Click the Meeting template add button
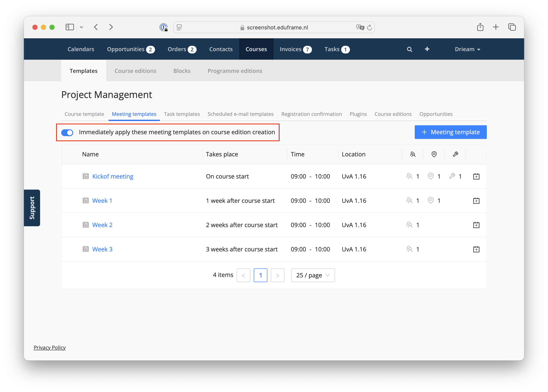548x392 pixels. pyautogui.click(x=450, y=132)
